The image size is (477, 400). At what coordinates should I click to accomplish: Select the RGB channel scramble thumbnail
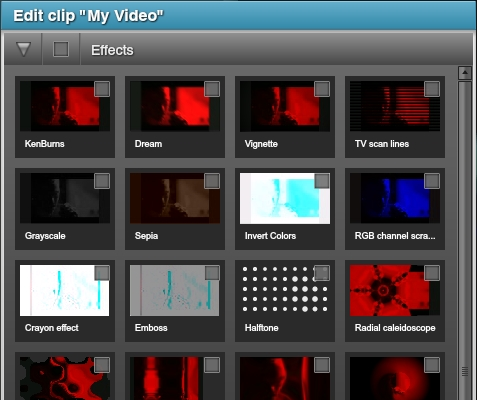[395, 198]
